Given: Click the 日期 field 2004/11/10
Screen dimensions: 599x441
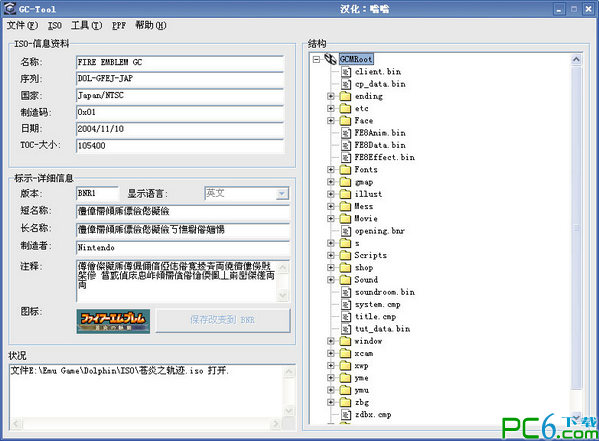Looking at the screenshot, I should [180, 129].
